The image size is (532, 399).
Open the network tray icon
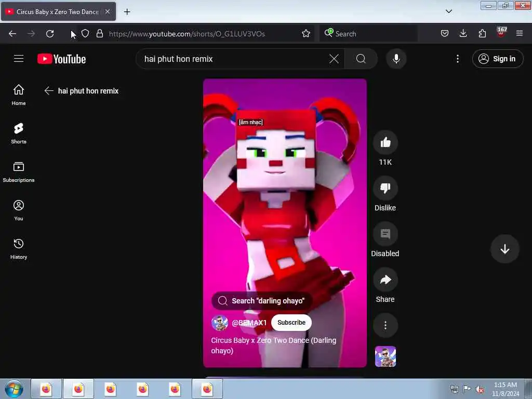(454, 390)
